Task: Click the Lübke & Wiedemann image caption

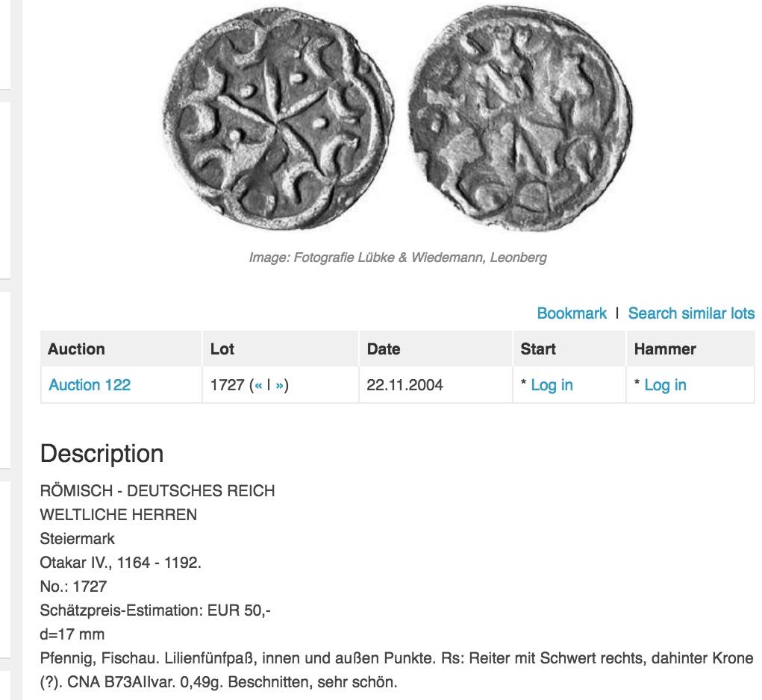Action: click(x=398, y=257)
